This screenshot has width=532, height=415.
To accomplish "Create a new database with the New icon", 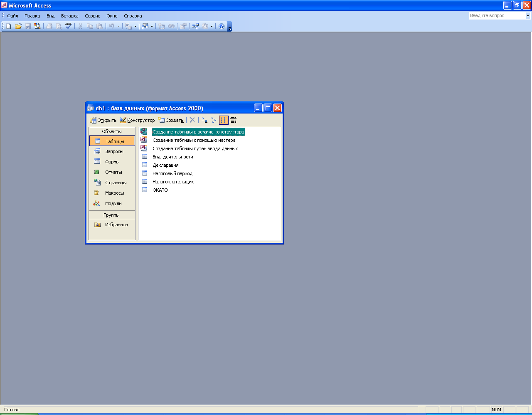I will pyautogui.click(x=8, y=26).
